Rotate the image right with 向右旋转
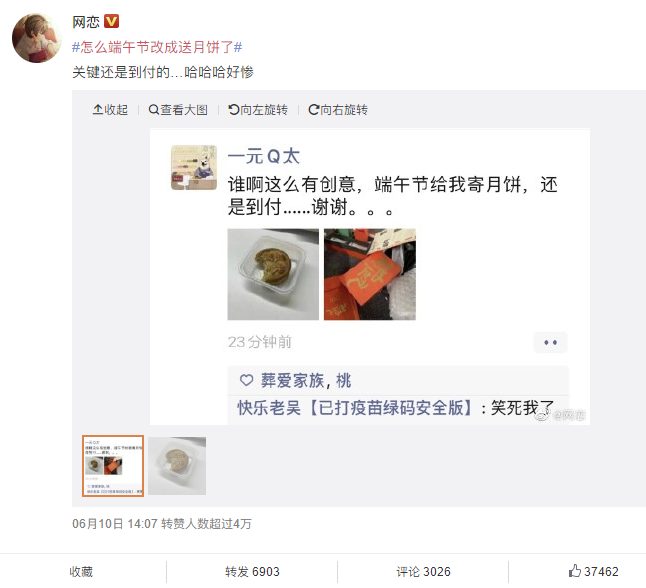 [x=338, y=110]
